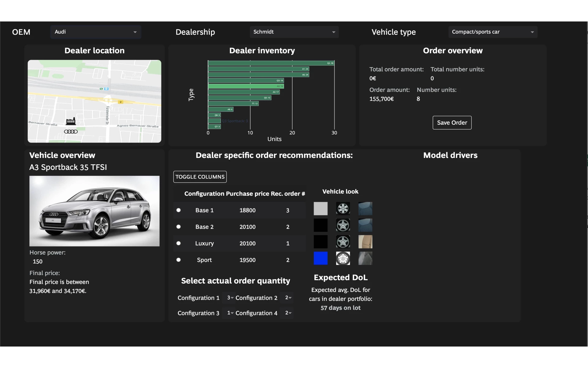Click the Save Order button
The width and height of the screenshot is (588, 368).
tap(452, 123)
